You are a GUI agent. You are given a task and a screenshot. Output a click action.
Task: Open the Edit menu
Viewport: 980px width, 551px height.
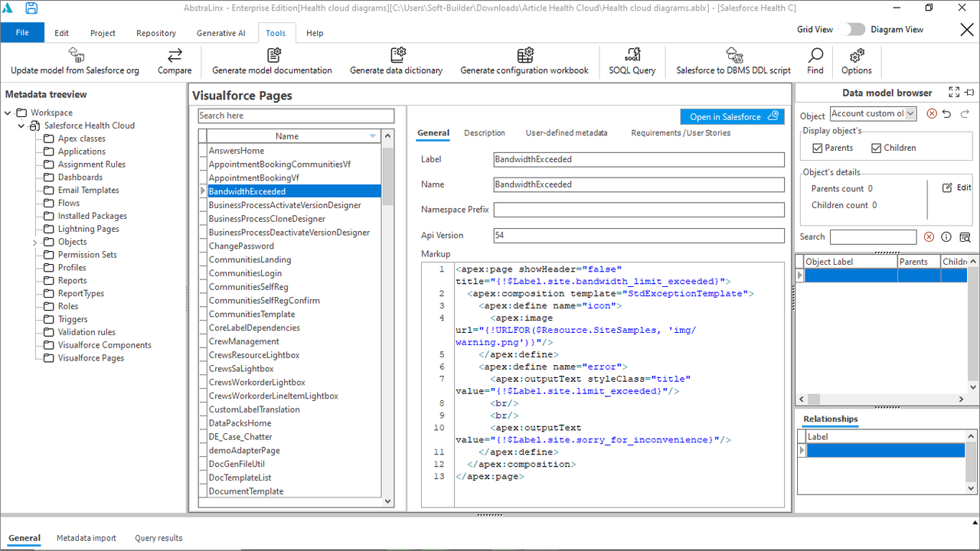[x=62, y=33]
